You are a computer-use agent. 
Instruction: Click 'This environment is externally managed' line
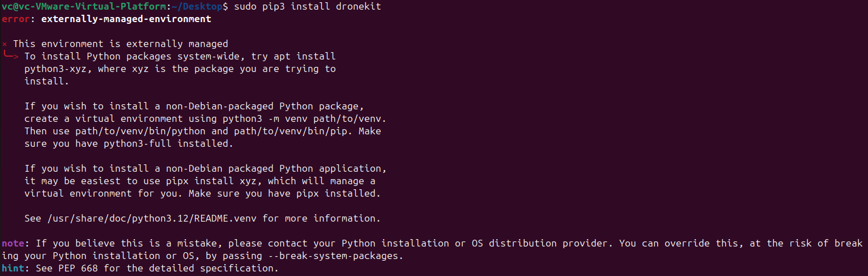pos(121,44)
